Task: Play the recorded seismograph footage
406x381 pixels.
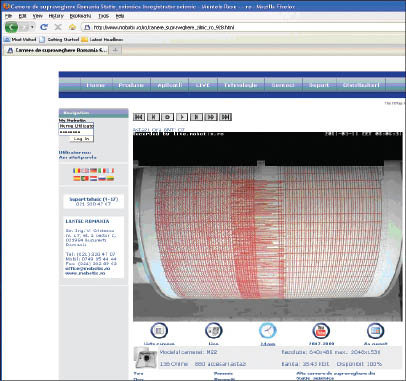Action: (x=182, y=117)
